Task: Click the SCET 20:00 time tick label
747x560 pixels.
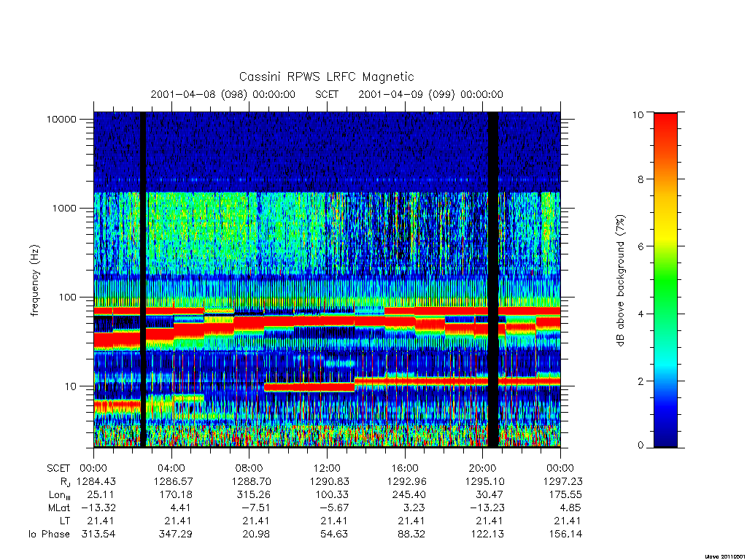Action: 483,468
